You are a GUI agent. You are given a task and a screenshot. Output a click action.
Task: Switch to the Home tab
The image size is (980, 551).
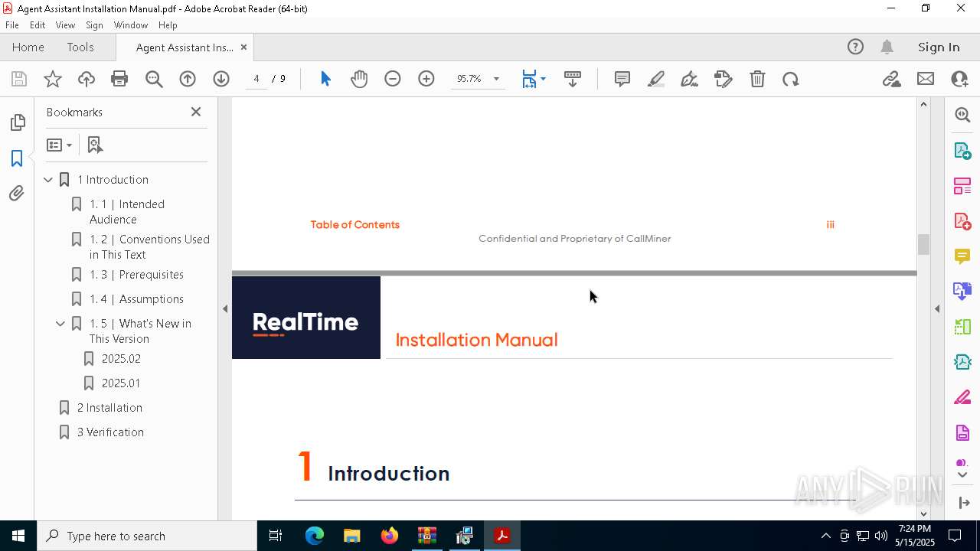pyautogui.click(x=28, y=47)
